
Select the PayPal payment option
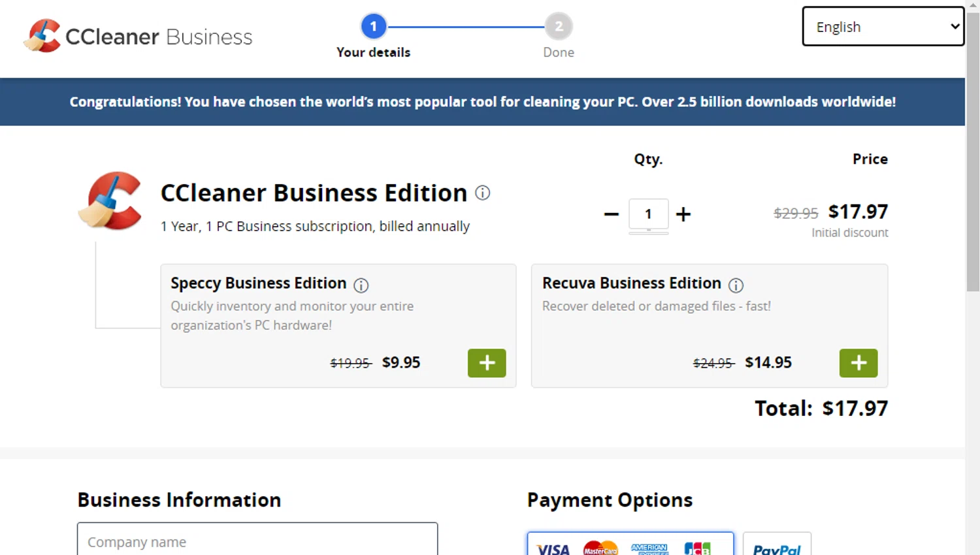coord(777,545)
